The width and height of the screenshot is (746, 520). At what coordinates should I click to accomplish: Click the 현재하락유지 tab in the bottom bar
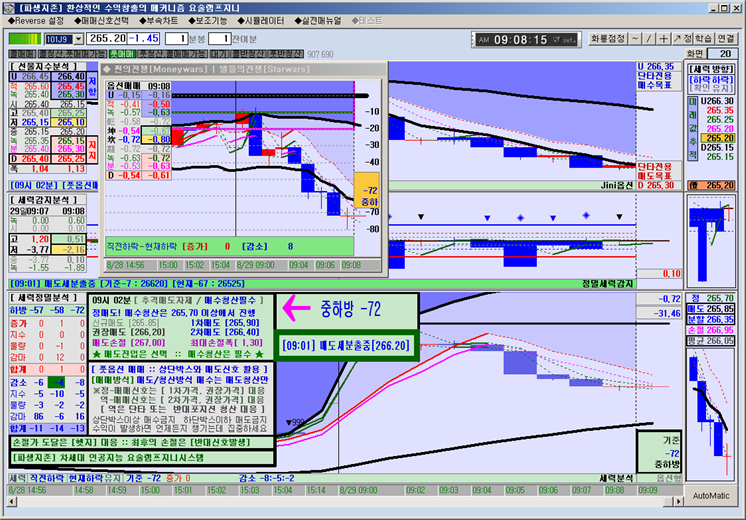coord(95,478)
